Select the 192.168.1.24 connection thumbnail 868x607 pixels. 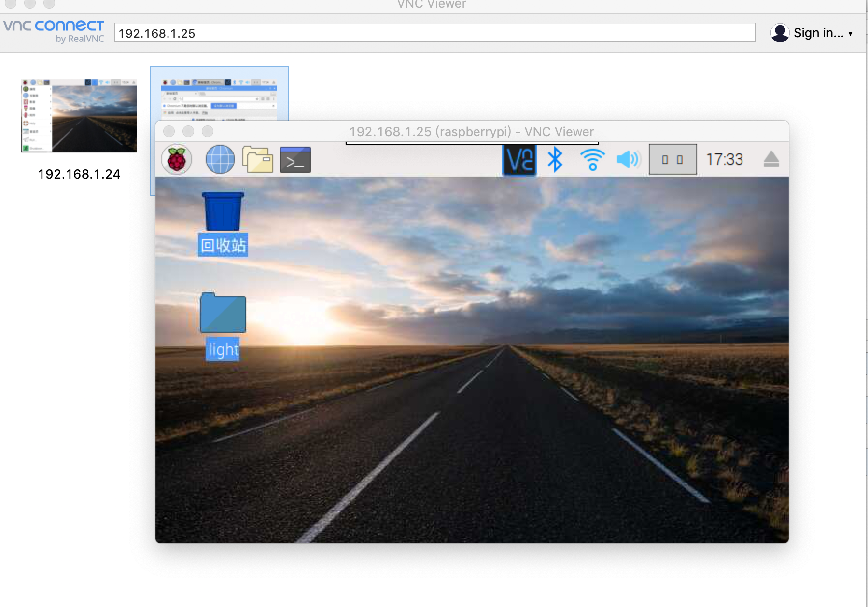pyautogui.click(x=79, y=116)
